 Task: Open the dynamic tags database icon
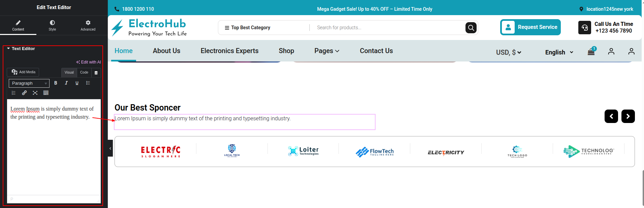[96, 73]
